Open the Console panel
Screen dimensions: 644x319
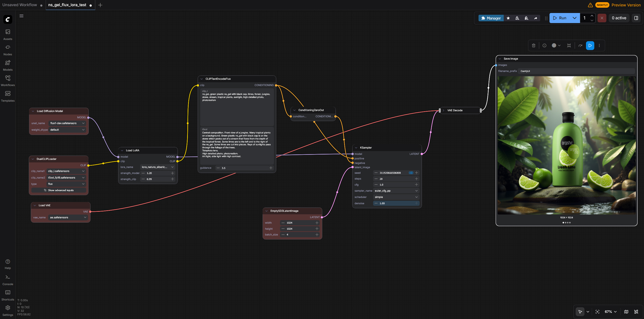(x=8, y=280)
